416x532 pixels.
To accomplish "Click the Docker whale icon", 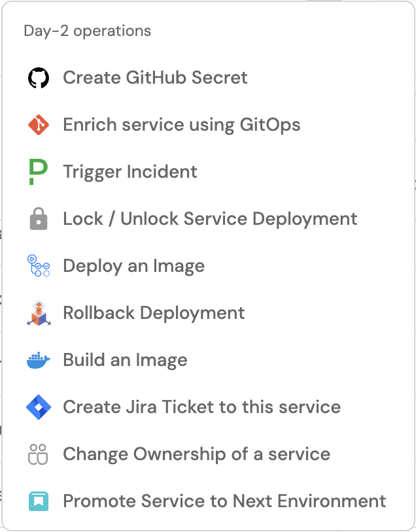I will (39, 360).
